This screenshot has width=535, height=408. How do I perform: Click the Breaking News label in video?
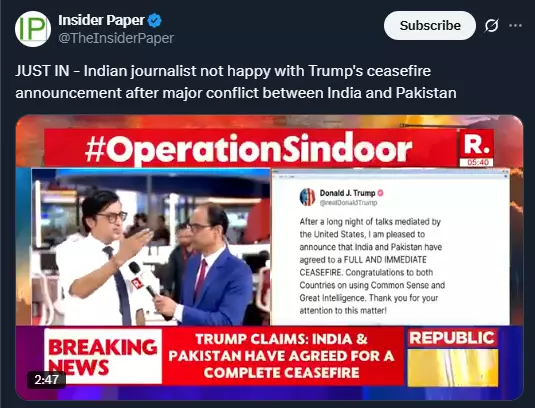point(103,356)
